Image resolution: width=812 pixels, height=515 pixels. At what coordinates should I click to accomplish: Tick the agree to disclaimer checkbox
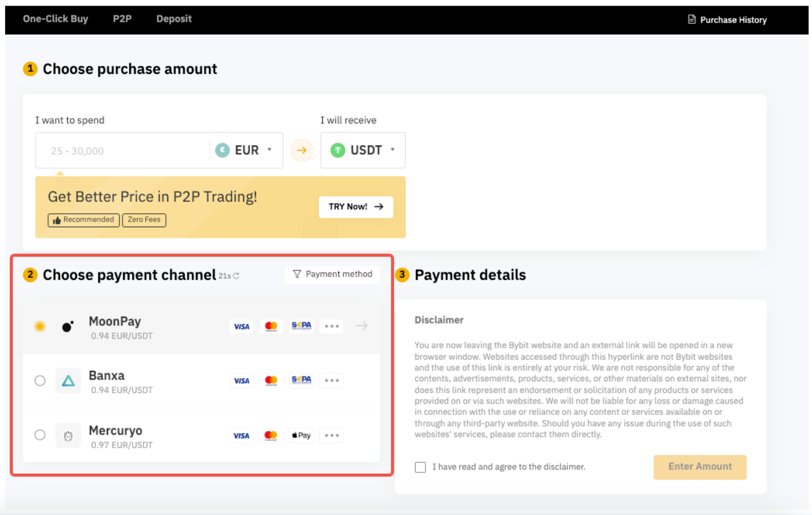click(x=420, y=467)
